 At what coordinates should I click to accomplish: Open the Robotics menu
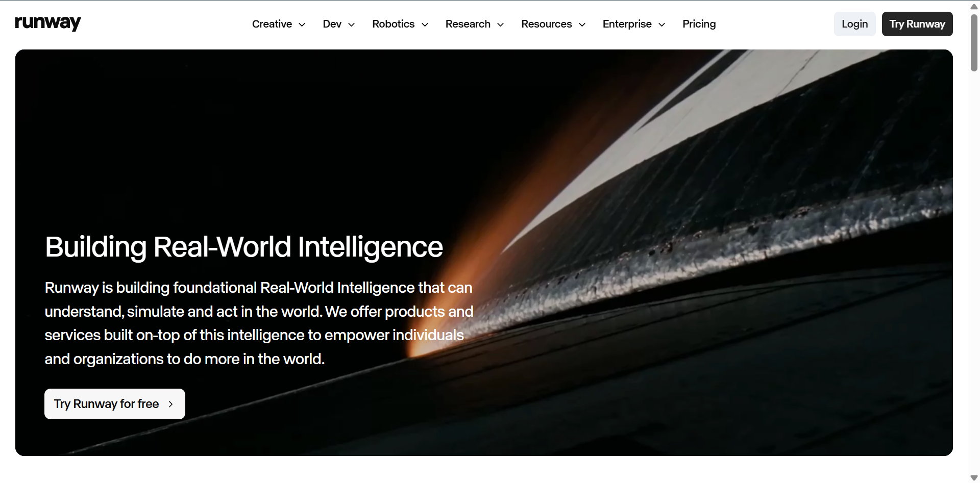(400, 24)
